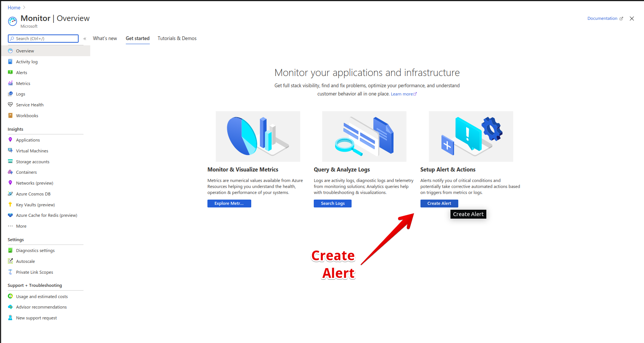Focus the Search (Ctrl+/) field
This screenshot has height=343, width=644.
pos(43,39)
